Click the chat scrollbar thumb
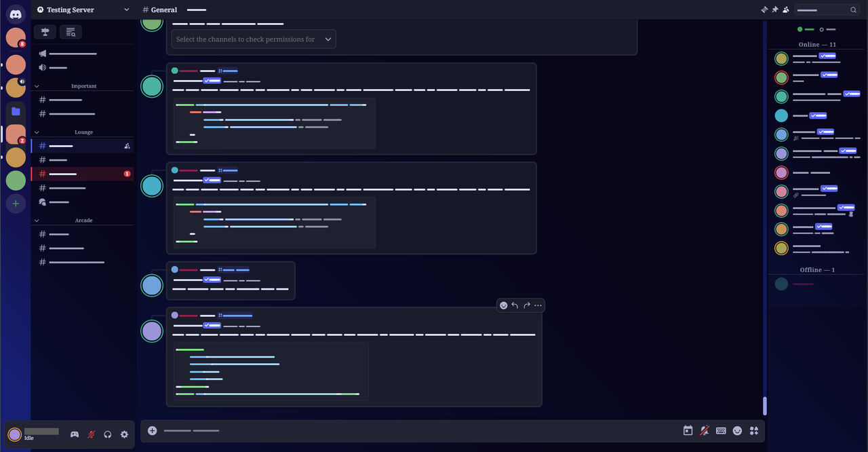 pyautogui.click(x=765, y=406)
